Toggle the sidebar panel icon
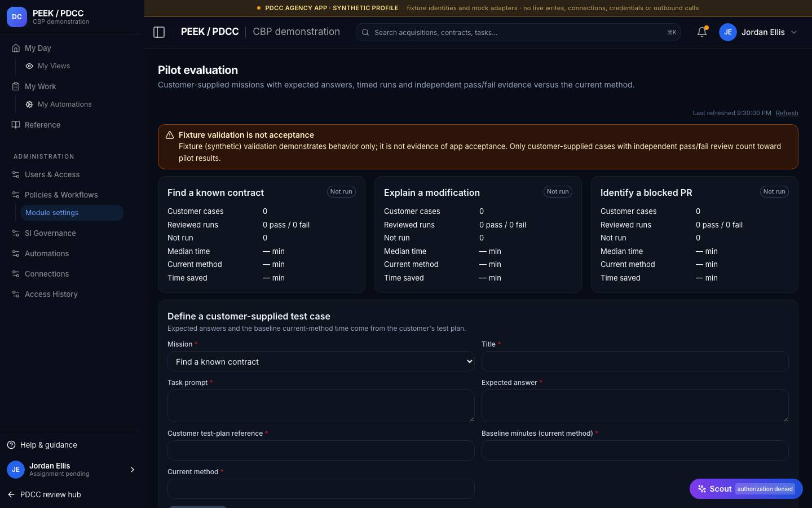 (x=159, y=32)
